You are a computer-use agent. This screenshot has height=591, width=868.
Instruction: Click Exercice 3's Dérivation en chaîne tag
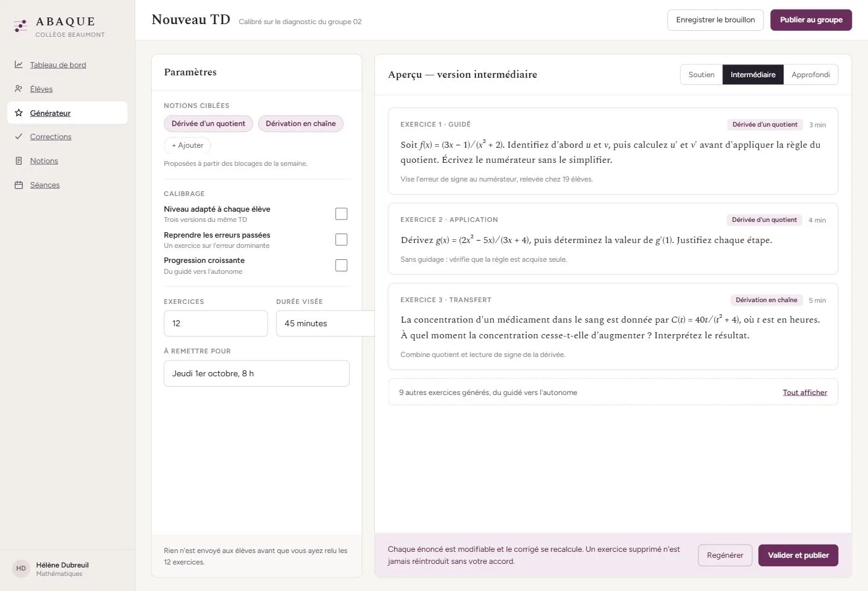[x=767, y=300]
